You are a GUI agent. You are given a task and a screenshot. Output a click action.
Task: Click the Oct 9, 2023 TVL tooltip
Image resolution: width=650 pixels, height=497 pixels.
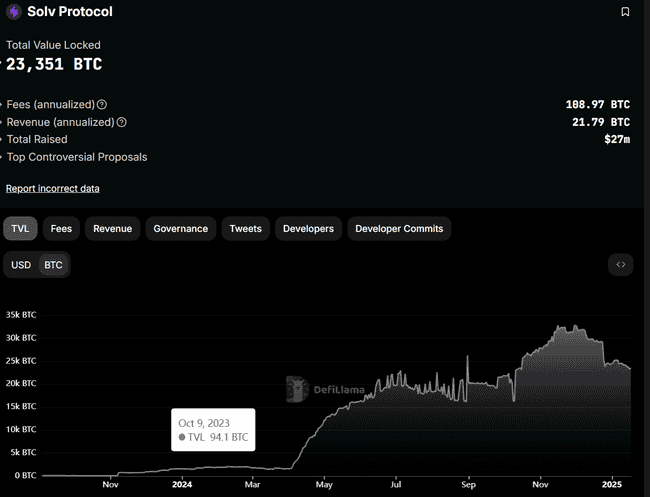point(213,430)
